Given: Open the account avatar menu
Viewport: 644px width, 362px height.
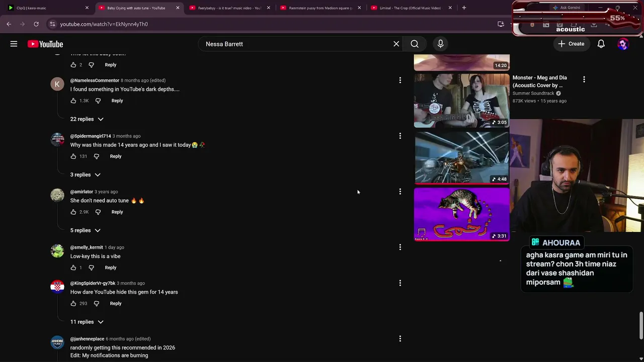Looking at the screenshot, I should pos(623,44).
